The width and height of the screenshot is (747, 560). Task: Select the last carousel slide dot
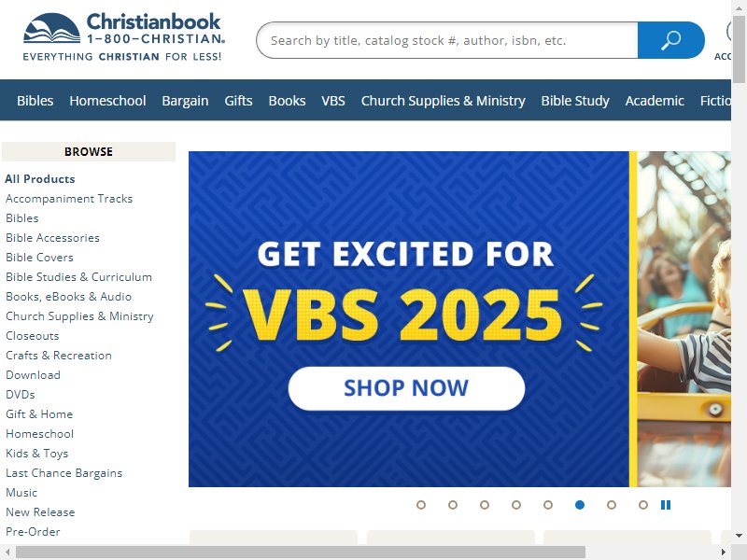(643, 505)
